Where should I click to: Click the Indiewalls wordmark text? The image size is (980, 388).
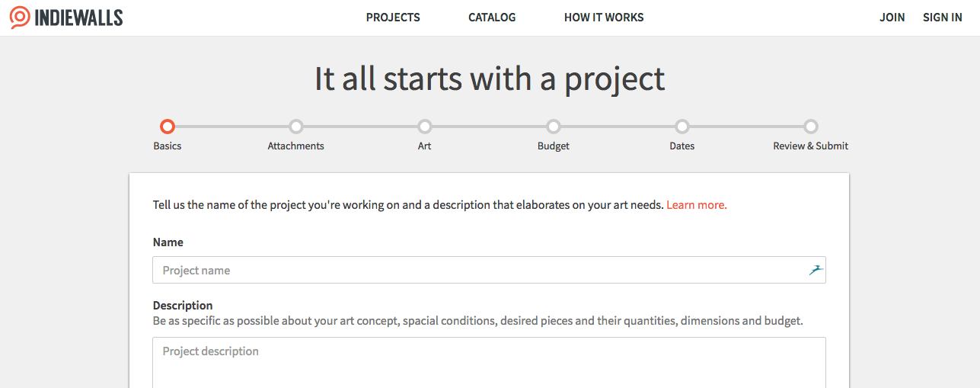click(x=79, y=18)
